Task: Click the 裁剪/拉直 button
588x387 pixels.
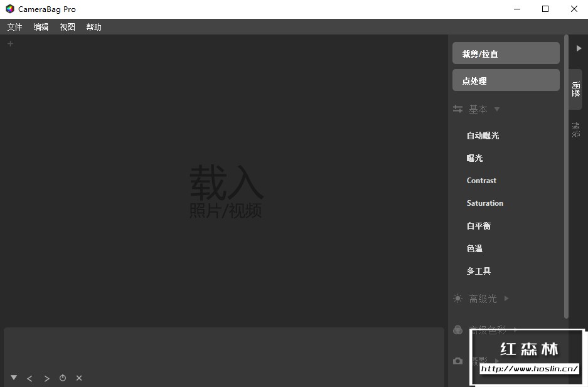Action: 506,53
